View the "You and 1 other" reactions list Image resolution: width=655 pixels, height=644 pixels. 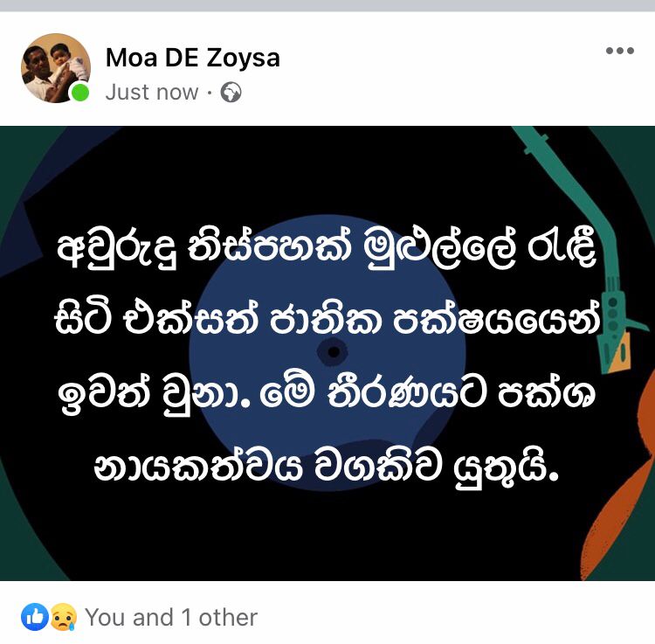point(171,617)
